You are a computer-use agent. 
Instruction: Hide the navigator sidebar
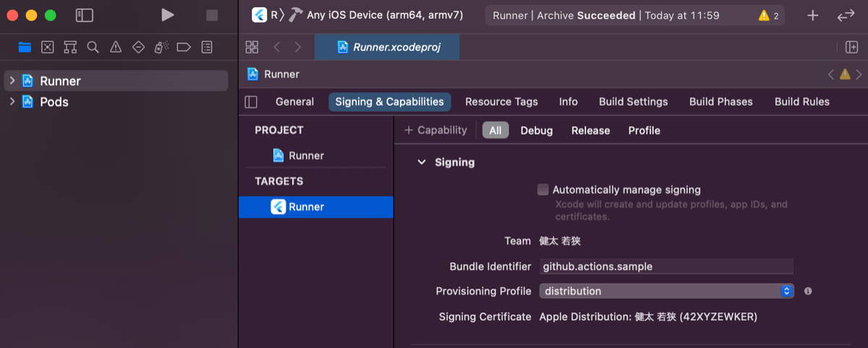pos(85,15)
